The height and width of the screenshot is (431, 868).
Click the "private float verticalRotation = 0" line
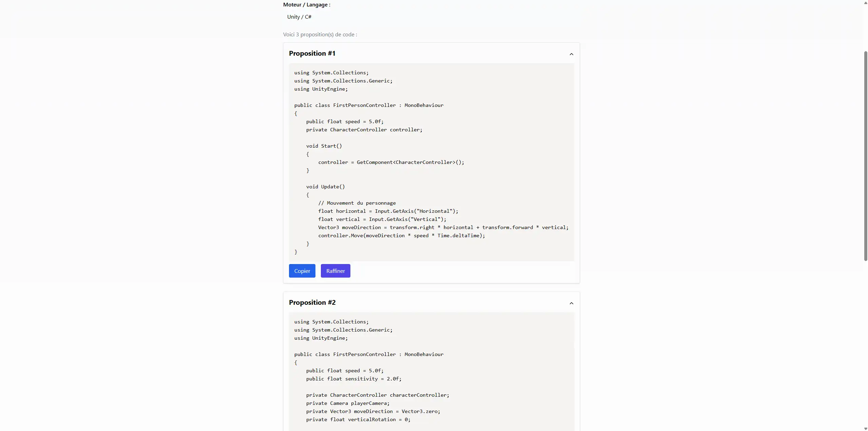point(358,419)
